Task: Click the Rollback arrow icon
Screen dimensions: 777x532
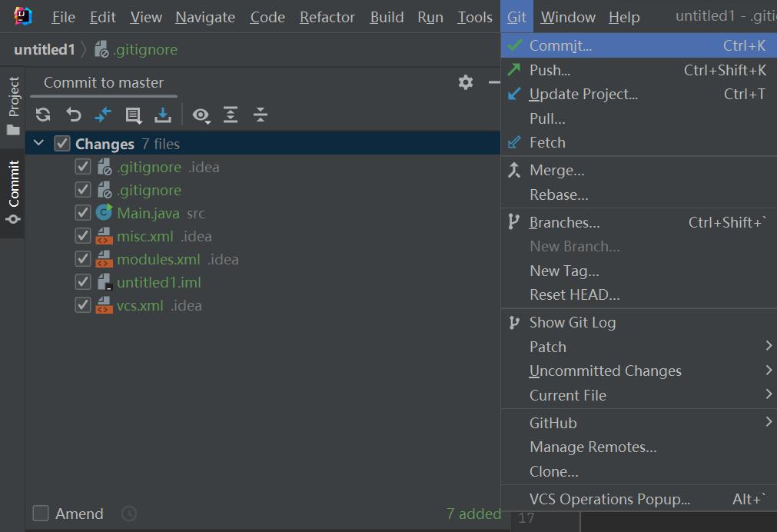Action: 73,115
